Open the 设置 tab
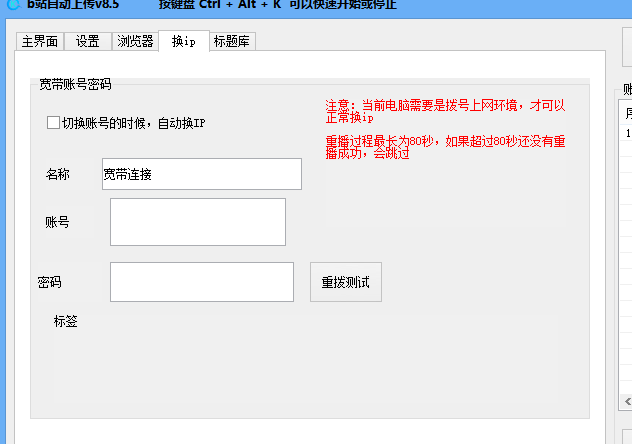This screenshot has height=444, width=632. 87,41
